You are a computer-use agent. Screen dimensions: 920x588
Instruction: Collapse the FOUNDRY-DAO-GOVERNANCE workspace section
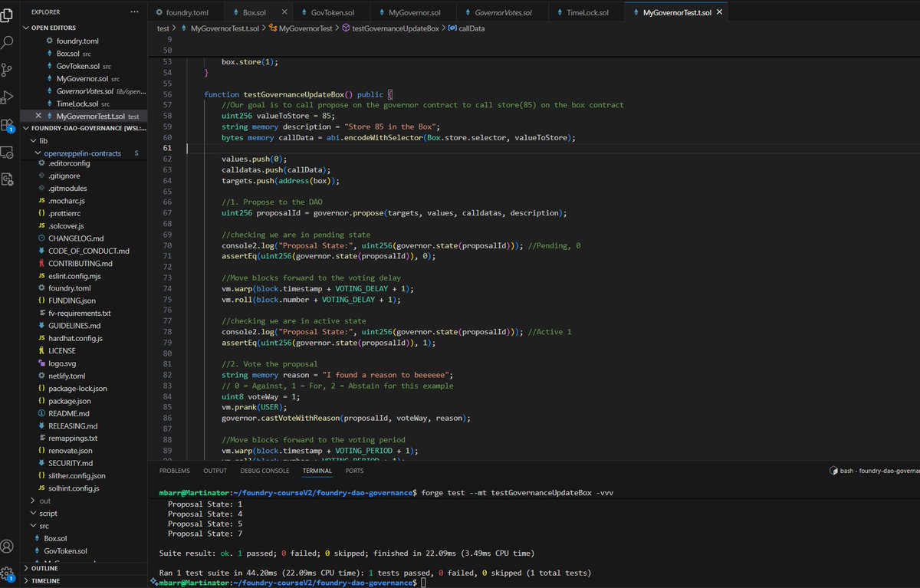click(x=84, y=128)
